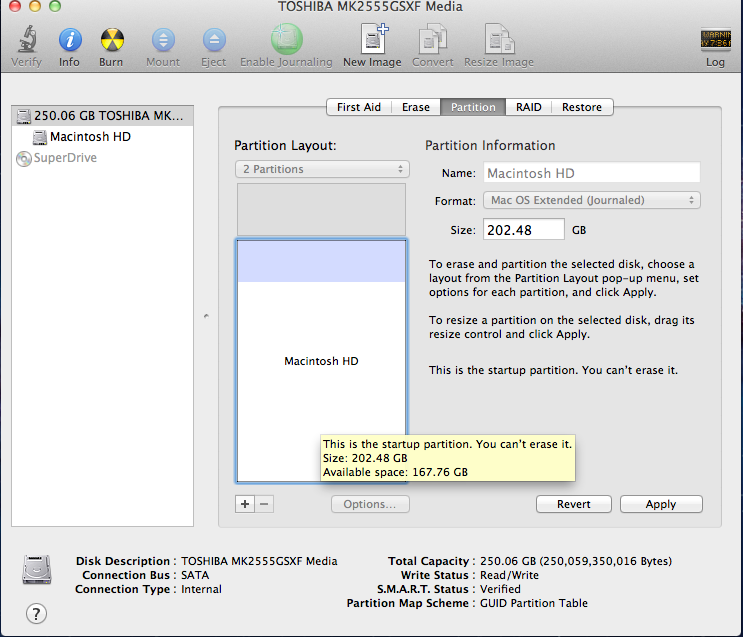Open help with the question mark button

(x=36, y=614)
